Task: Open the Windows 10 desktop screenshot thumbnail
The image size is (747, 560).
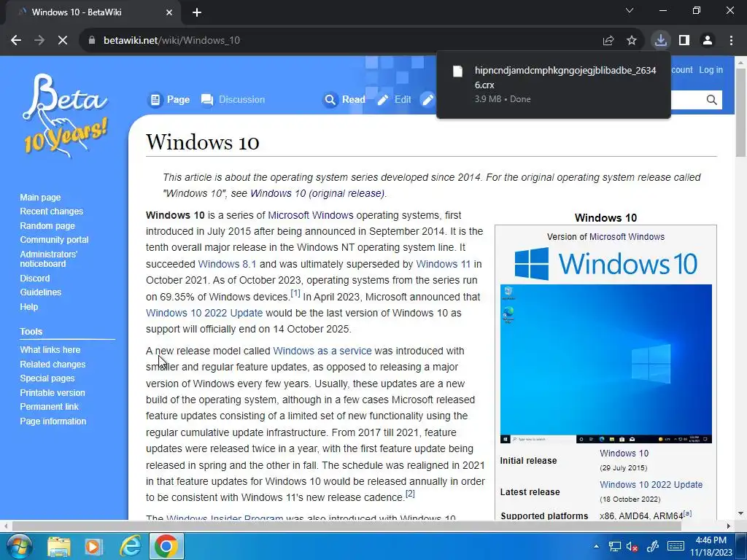Action: tap(606, 364)
